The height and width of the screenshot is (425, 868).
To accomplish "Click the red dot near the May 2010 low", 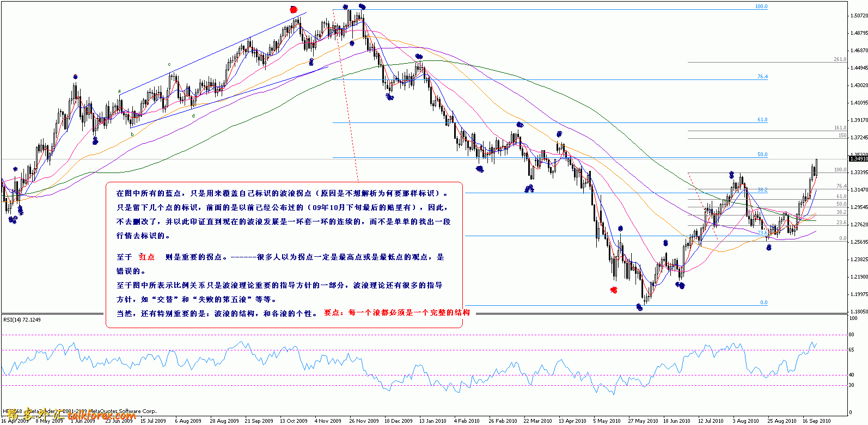I will (614, 290).
